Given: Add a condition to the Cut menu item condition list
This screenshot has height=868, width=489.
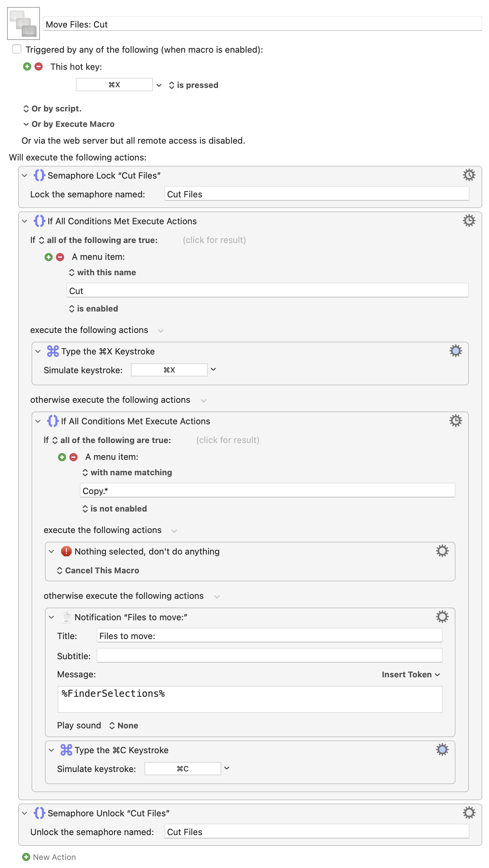Looking at the screenshot, I should tap(49, 257).
